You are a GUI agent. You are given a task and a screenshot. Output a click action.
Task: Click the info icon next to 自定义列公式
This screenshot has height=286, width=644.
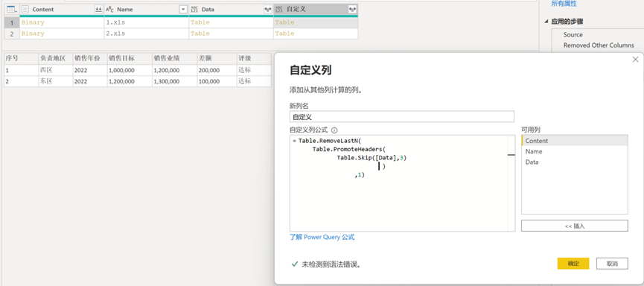click(x=334, y=130)
